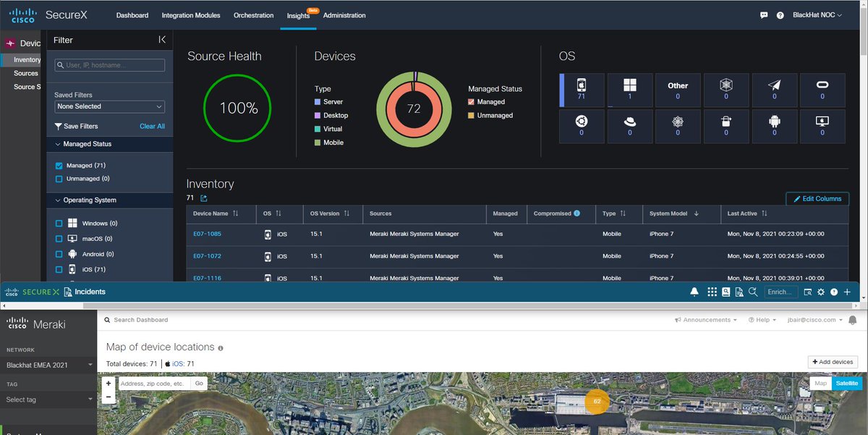Screen dimensions: 868x435
Task: Click the Other OS tile
Action: coord(678,90)
